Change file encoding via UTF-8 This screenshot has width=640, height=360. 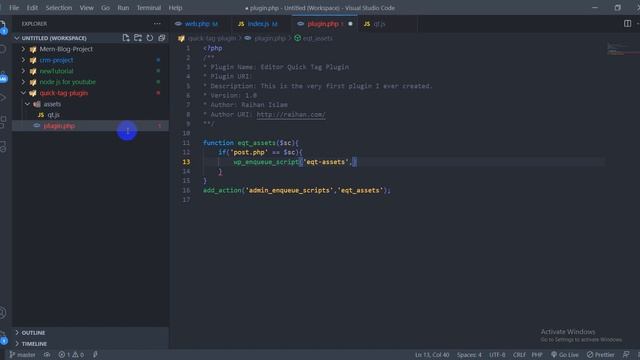click(497, 355)
